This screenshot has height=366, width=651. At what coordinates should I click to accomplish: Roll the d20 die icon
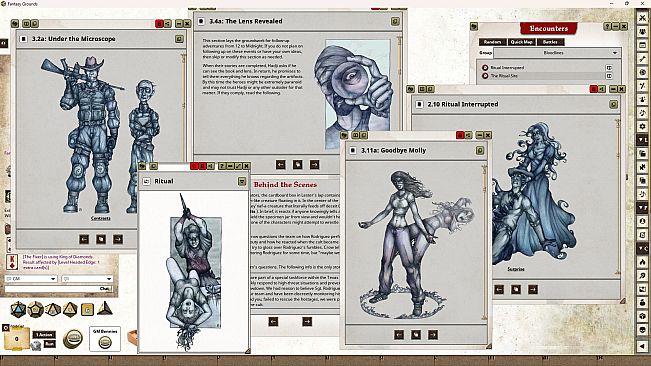pyautogui.click(x=18, y=310)
